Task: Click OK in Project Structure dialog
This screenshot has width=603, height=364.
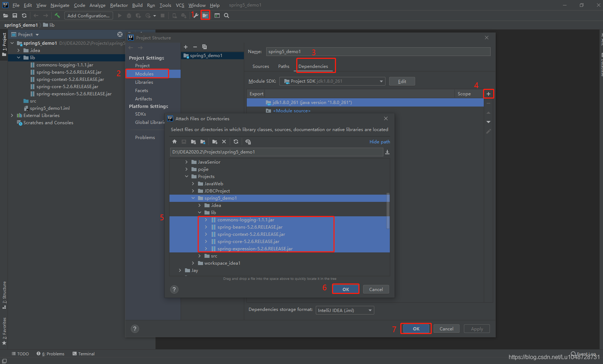Action: click(x=416, y=329)
